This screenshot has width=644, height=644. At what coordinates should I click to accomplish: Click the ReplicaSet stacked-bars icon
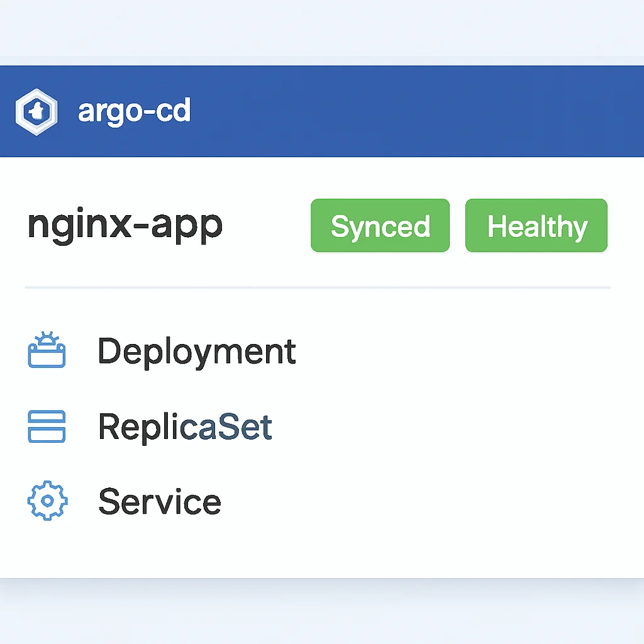47,426
